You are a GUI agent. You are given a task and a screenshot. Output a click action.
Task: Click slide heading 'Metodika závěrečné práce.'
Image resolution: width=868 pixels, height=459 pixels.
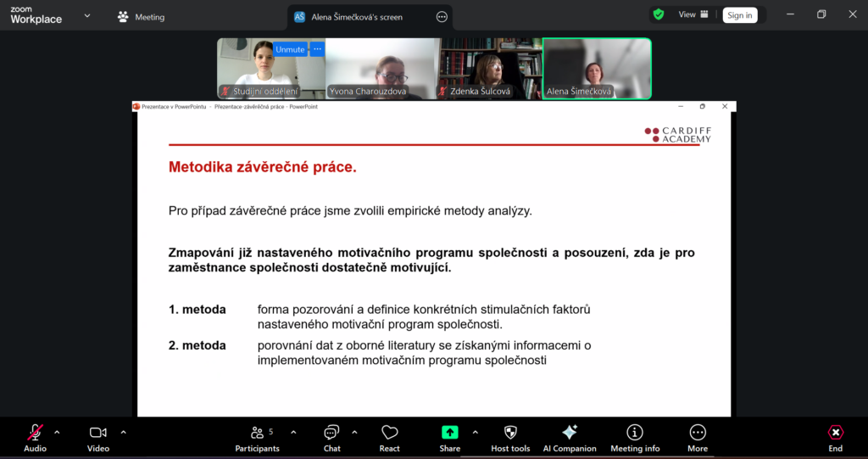click(263, 167)
